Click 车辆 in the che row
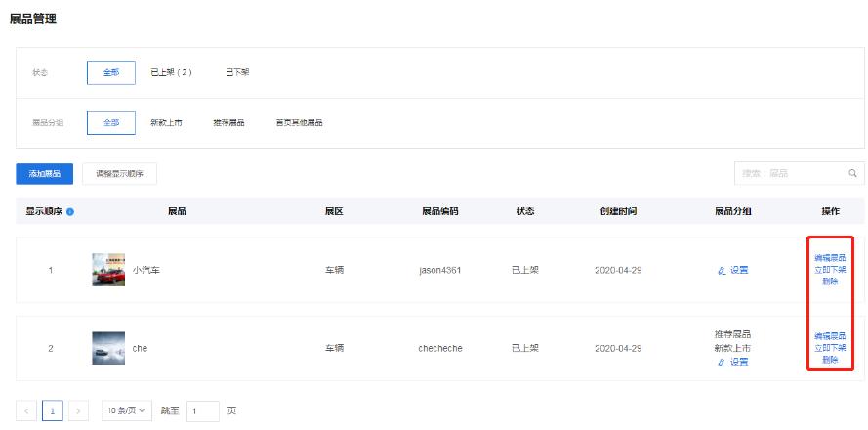This screenshot has height=430, width=868. pyautogui.click(x=334, y=349)
